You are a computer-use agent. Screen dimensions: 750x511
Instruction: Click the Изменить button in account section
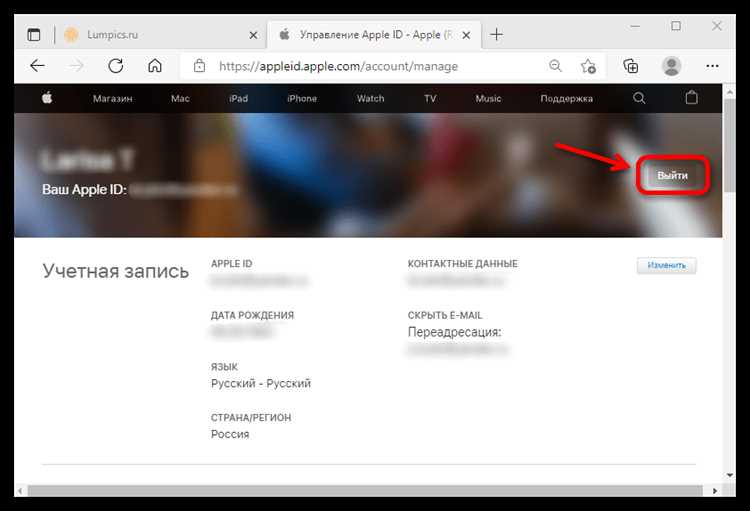tap(666, 265)
